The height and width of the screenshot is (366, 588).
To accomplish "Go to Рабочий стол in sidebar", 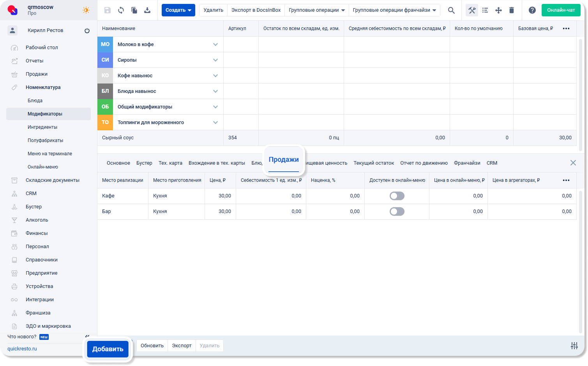I will [42, 48].
